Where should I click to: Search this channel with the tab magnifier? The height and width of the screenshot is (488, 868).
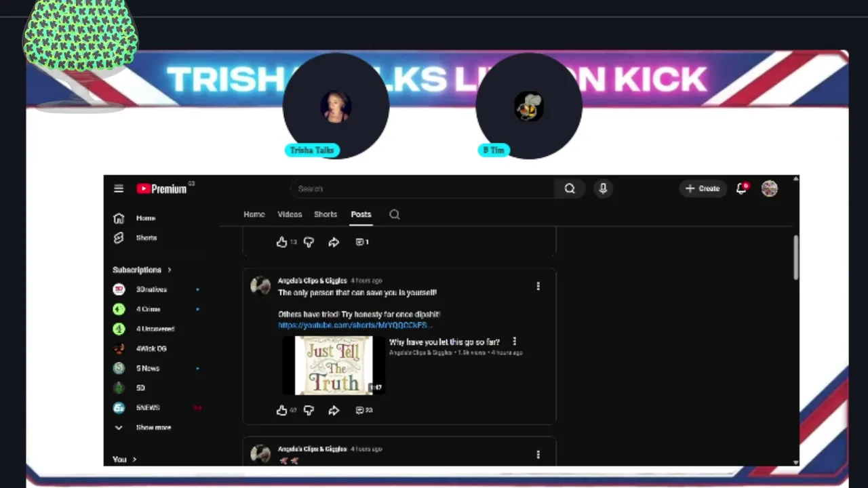(395, 214)
